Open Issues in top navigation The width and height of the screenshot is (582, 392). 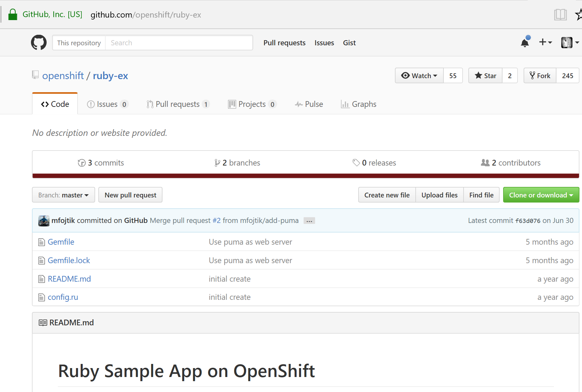(x=324, y=43)
